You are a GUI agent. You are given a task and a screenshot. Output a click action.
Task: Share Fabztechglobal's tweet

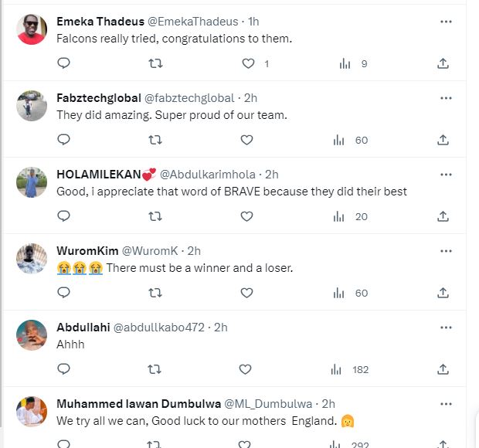443,140
